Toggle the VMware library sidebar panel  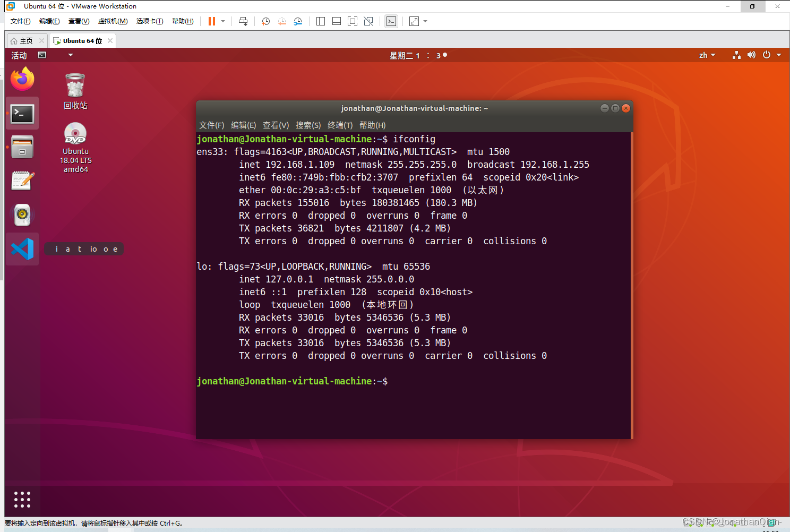pyautogui.click(x=321, y=21)
